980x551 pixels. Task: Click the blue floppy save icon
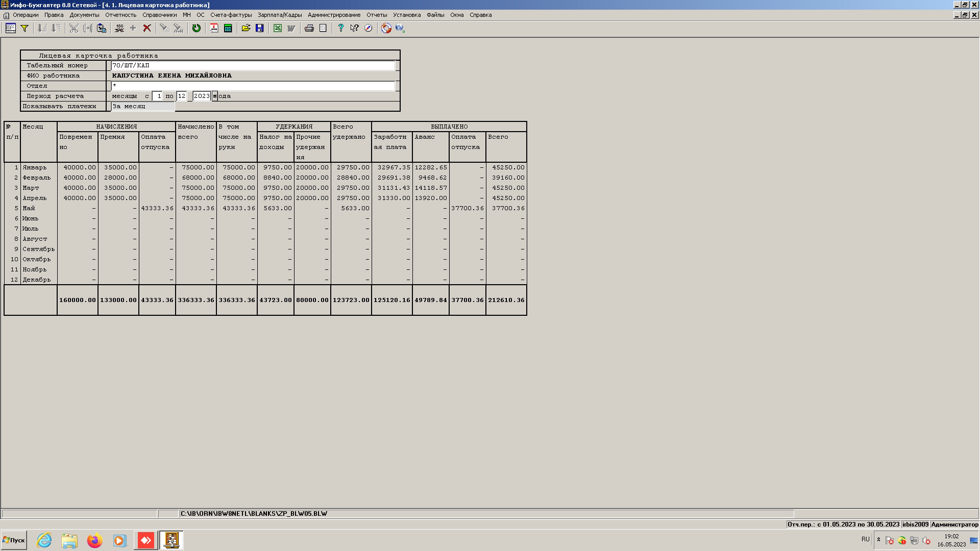pos(260,28)
